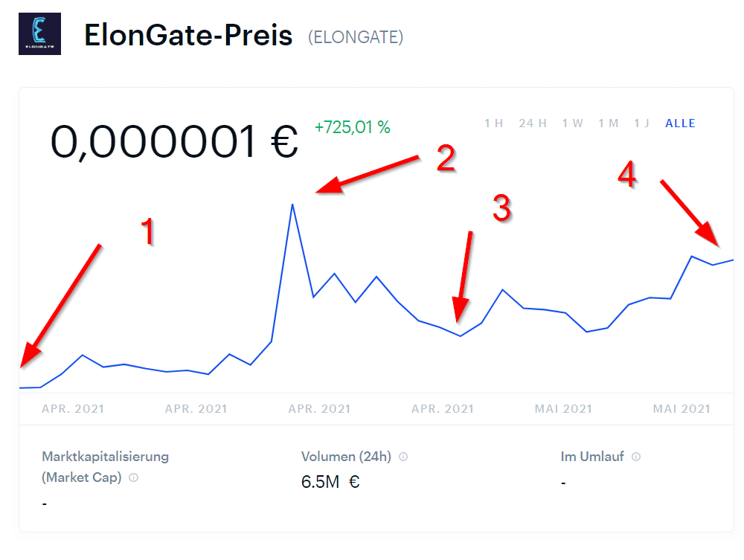Viewport: 744px width, 560px height.
Task: Click the info icon next to Im Umlauf
Action: [x=636, y=457]
